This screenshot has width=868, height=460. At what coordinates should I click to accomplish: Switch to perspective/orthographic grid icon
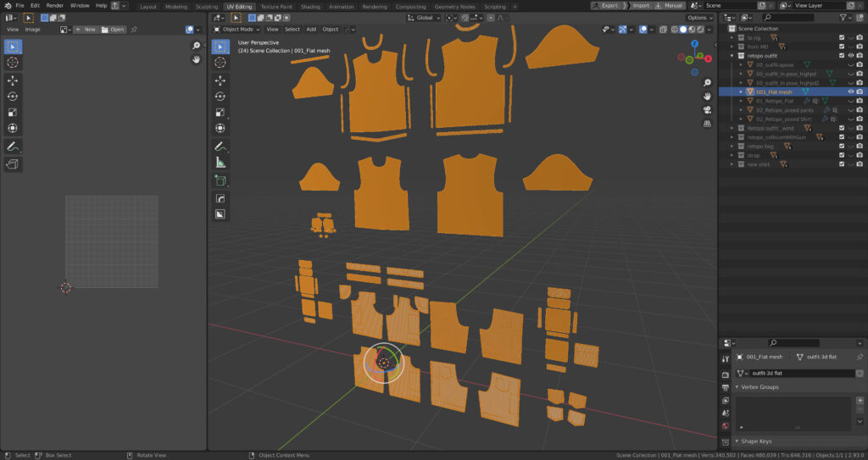coord(707,124)
